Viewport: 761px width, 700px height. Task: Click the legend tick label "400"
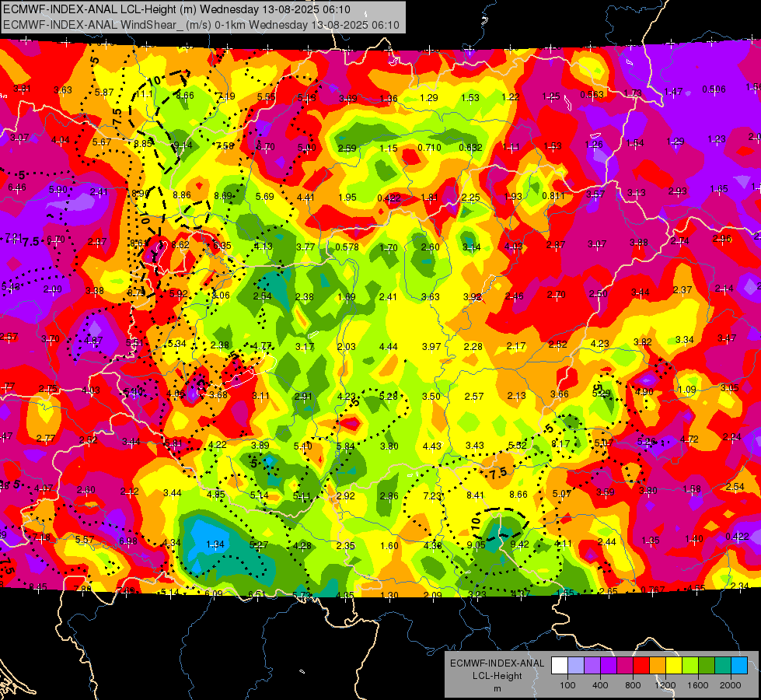(600, 685)
